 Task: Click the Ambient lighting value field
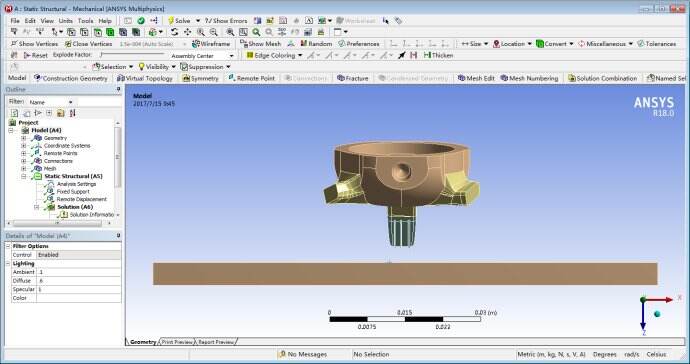[79, 272]
